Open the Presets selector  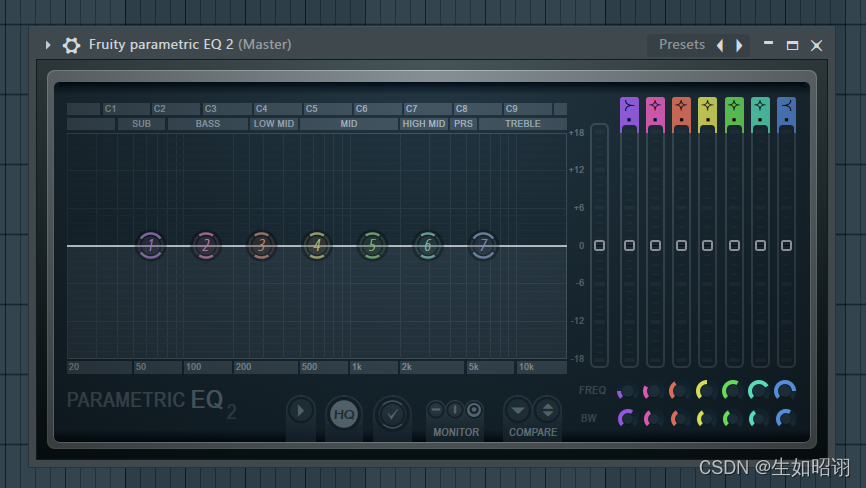[x=682, y=45]
